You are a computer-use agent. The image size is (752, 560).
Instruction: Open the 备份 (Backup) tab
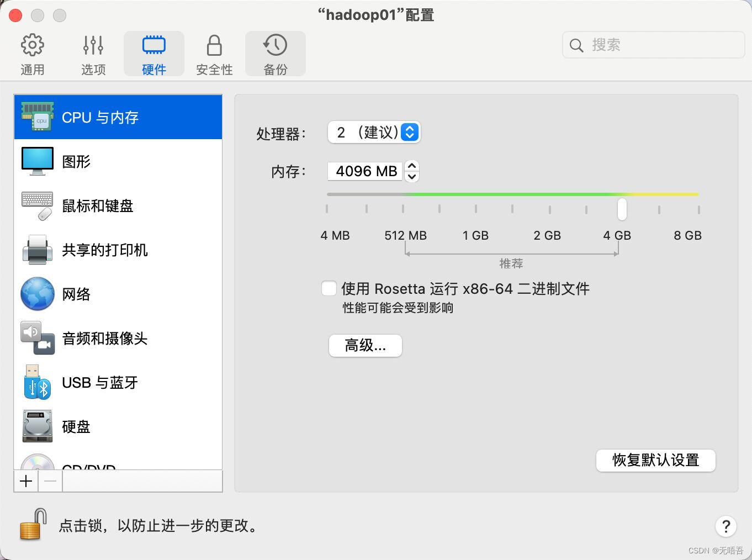276,54
